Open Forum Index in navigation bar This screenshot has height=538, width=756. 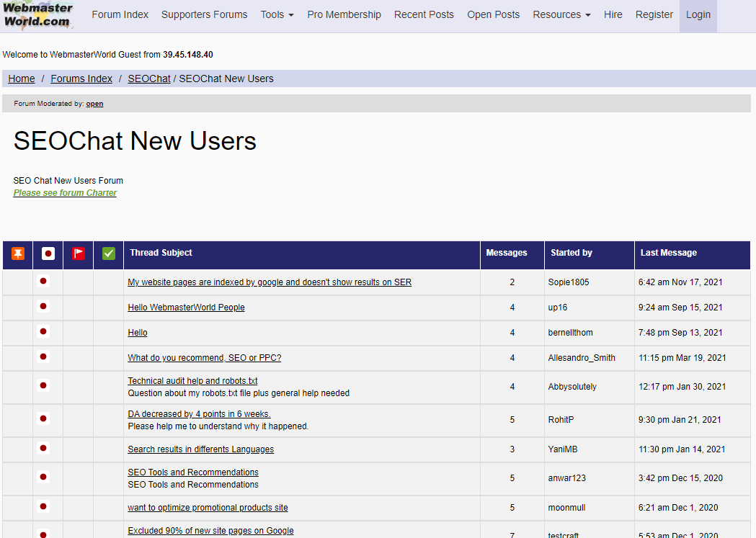(x=120, y=15)
